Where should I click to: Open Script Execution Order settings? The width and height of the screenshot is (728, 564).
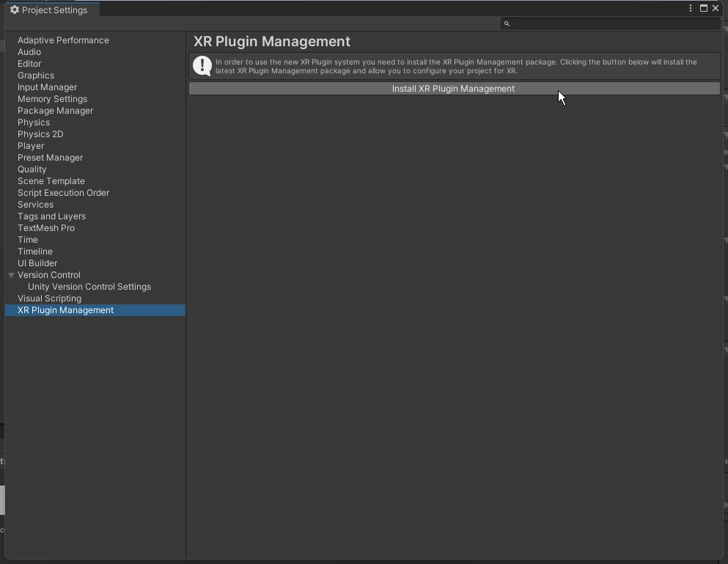63,193
